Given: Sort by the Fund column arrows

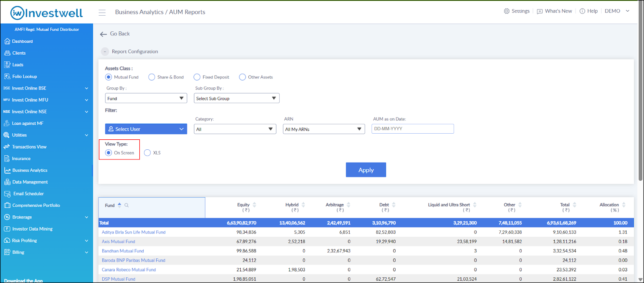Looking at the screenshot, I should point(120,205).
